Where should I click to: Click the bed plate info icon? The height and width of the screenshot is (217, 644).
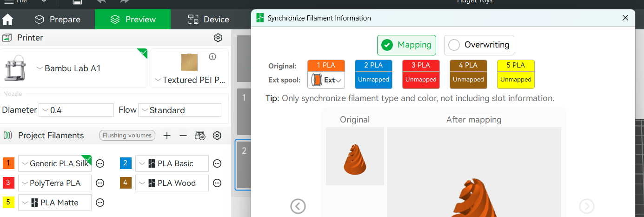click(x=212, y=57)
